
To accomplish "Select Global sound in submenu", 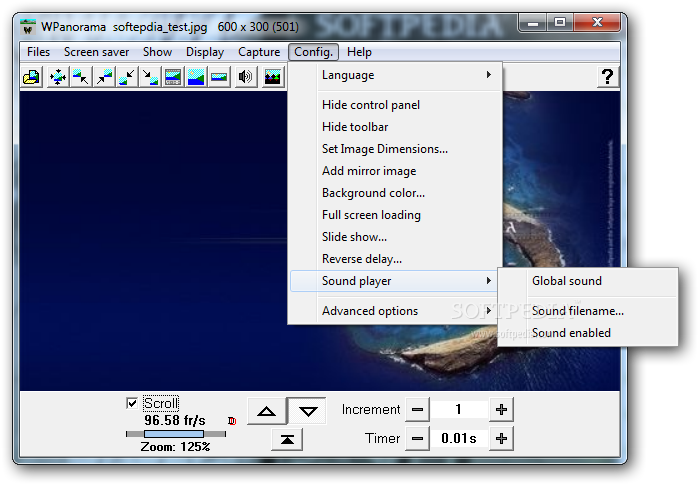I will pyautogui.click(x=588, y=281).
